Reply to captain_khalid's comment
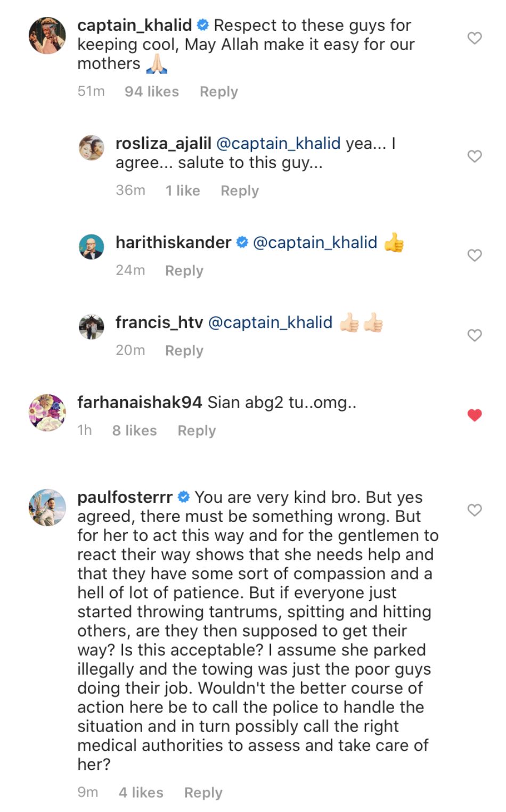The width and height of the screenshot is (506, 812). pyautogui.click(x=218, y=92)
